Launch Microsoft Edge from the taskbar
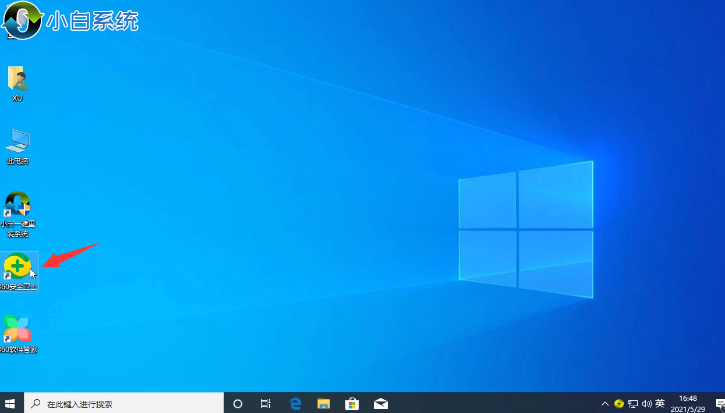725x413 pixels. click(296, 403)
